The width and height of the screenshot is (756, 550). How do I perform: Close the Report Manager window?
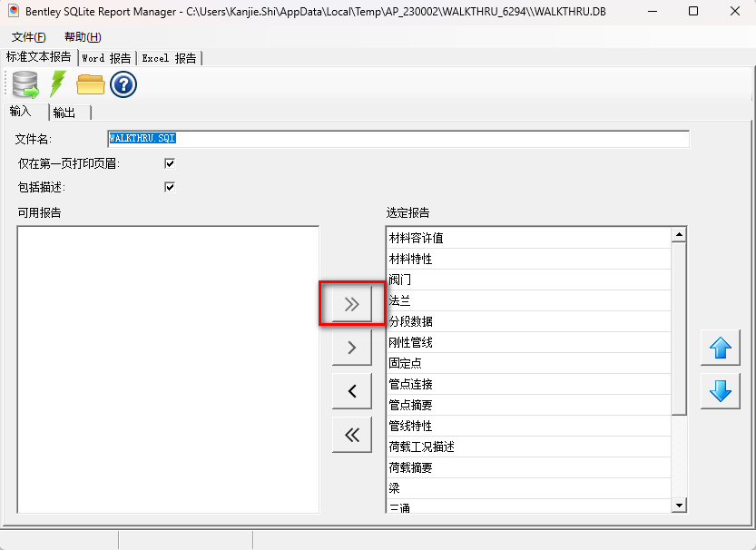735,11
